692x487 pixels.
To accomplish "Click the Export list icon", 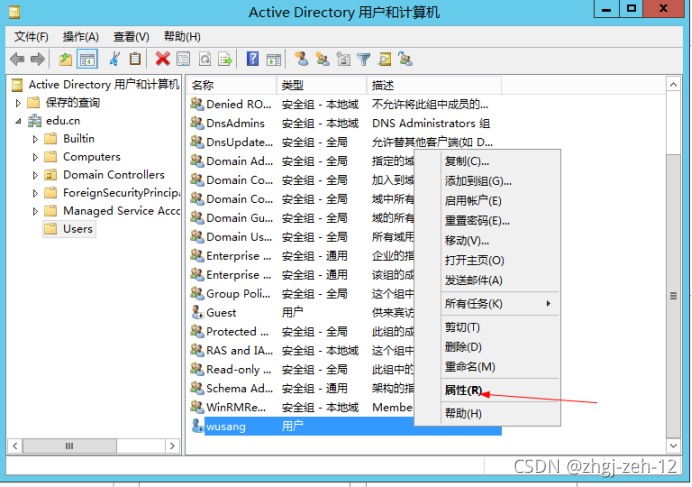I will 225,59.
